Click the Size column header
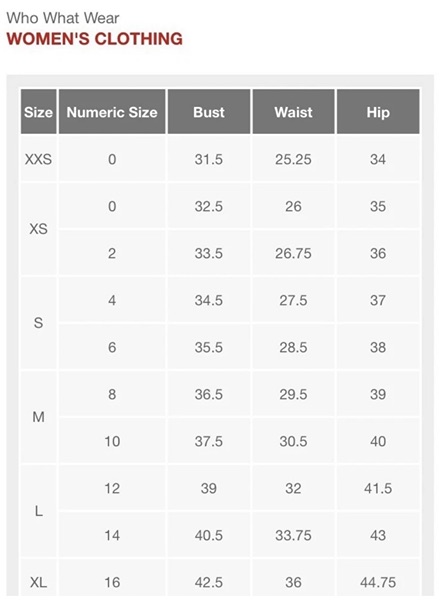 click(39, 112)
